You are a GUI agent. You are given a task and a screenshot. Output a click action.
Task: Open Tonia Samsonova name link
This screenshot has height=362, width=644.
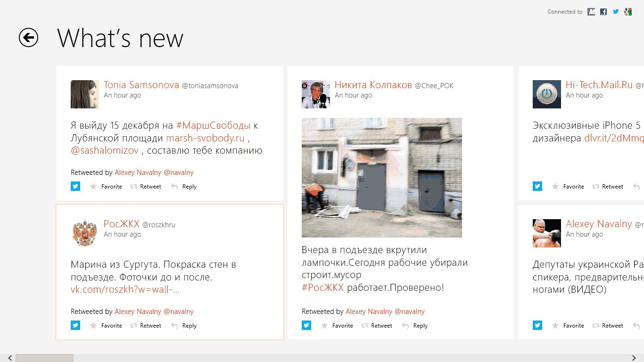point(141,85)
